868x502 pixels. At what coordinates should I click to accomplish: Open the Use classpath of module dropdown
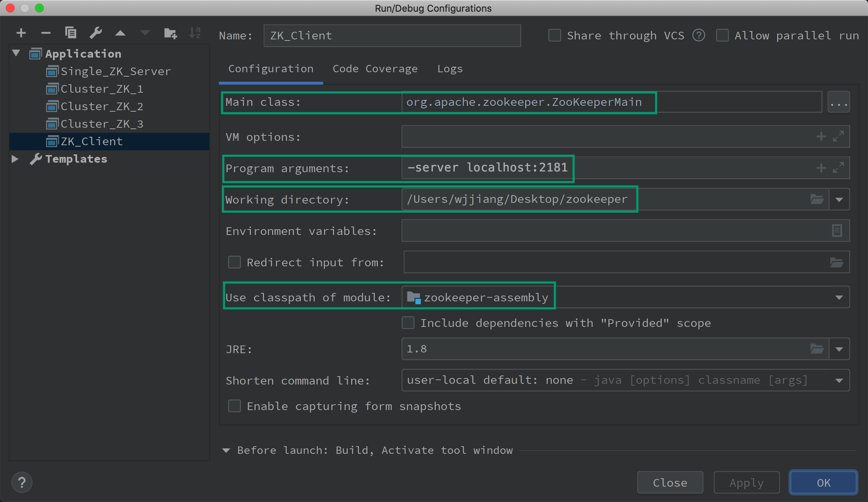[839, 297]
